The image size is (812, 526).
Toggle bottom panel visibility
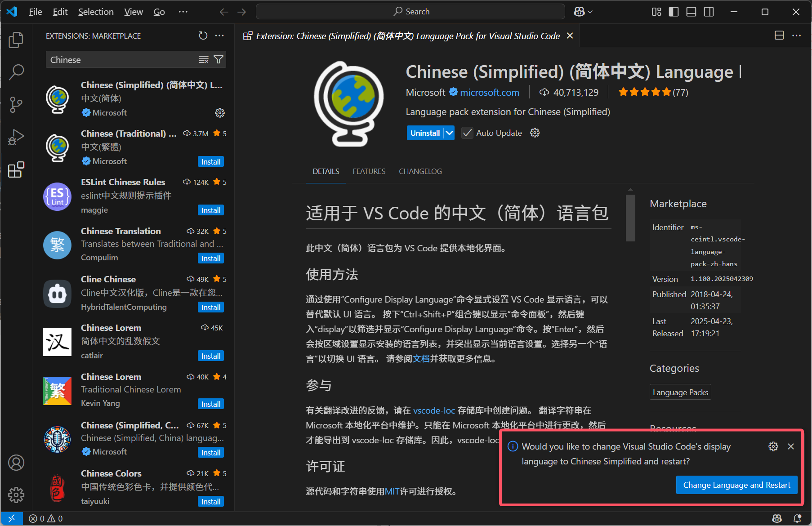pos(691,12)
